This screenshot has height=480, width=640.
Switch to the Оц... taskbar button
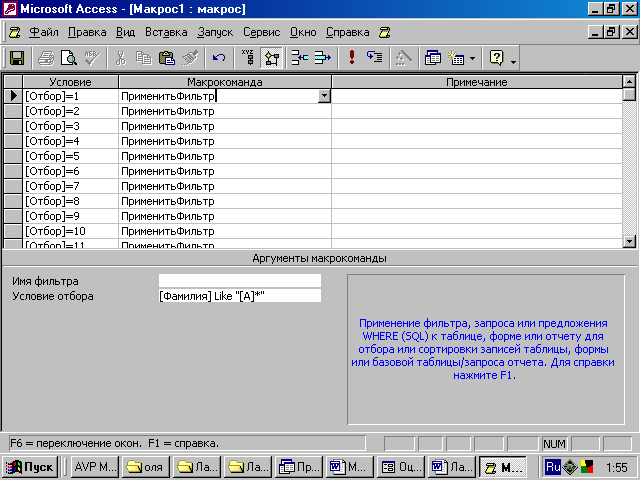[x=400, y=467]
